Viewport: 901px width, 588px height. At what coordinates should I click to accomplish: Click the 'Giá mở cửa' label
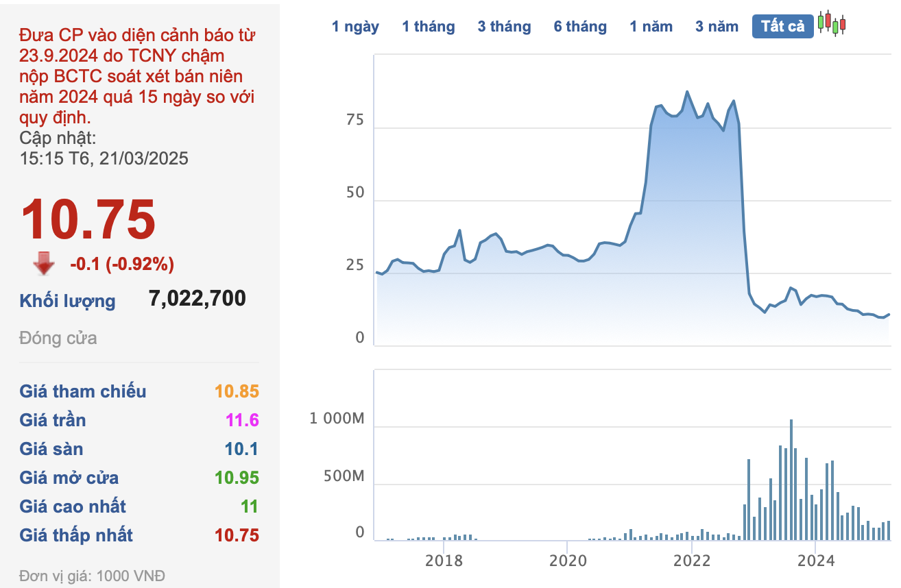tap(69, 478)
